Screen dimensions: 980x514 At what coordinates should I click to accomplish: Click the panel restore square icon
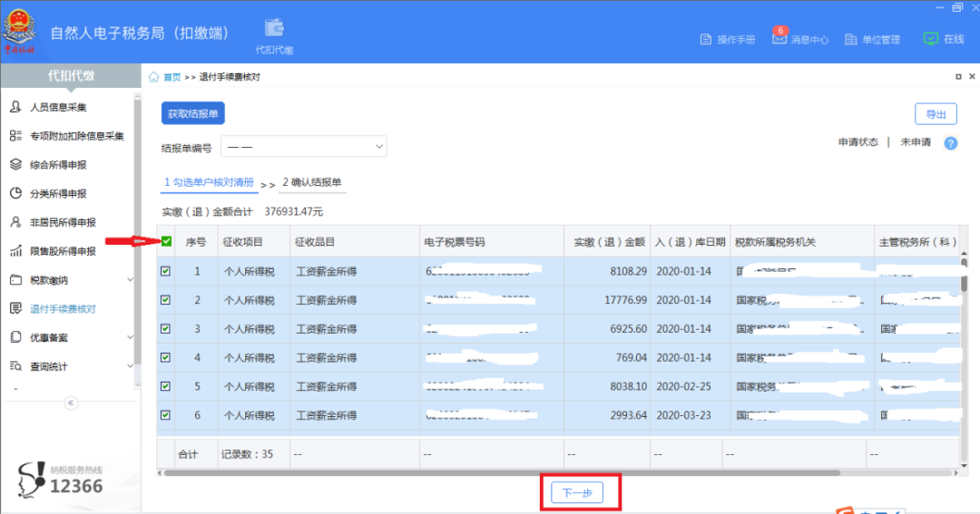click(958, 77)
